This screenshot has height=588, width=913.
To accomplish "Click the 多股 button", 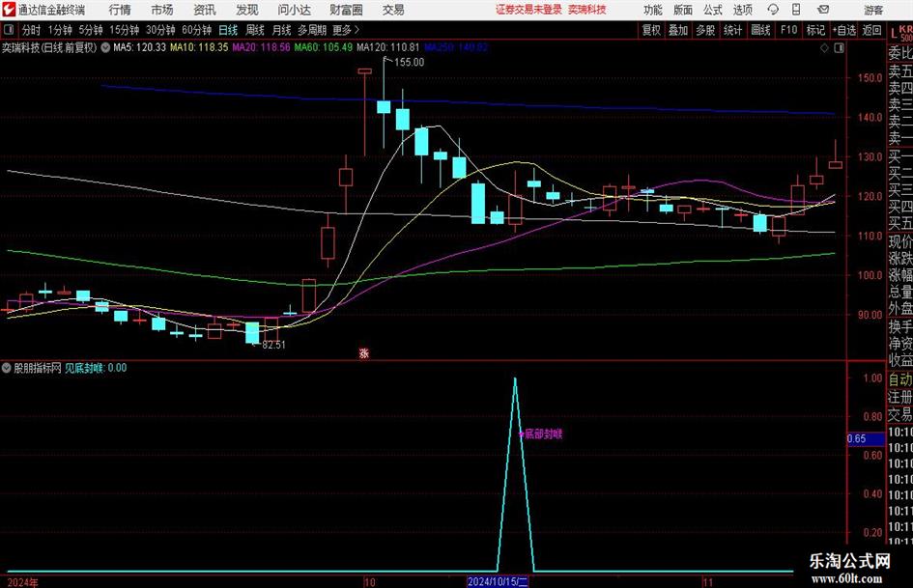I will (x=705, y=30).
